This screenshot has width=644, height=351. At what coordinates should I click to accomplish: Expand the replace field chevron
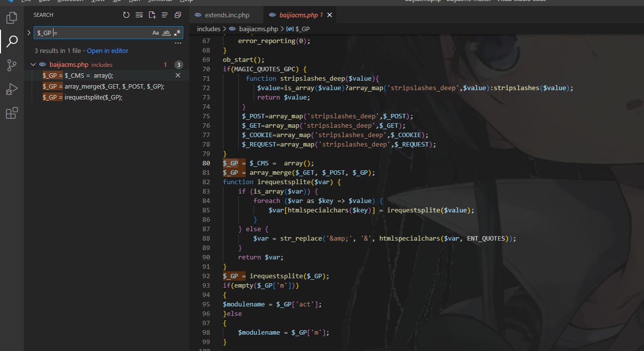tap(29, 33)
